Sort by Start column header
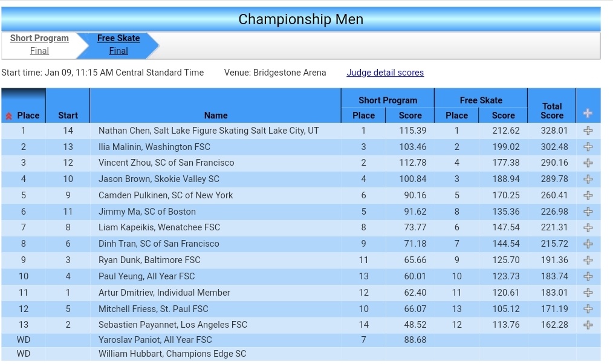613x364 pixels. pos(68,115)
